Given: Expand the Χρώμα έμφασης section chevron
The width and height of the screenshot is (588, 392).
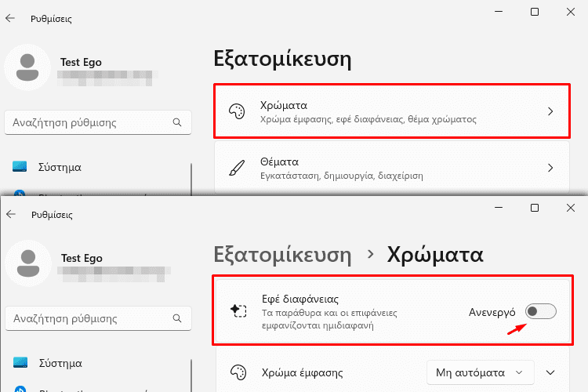Looking at the screenshot, I should 550,372.
